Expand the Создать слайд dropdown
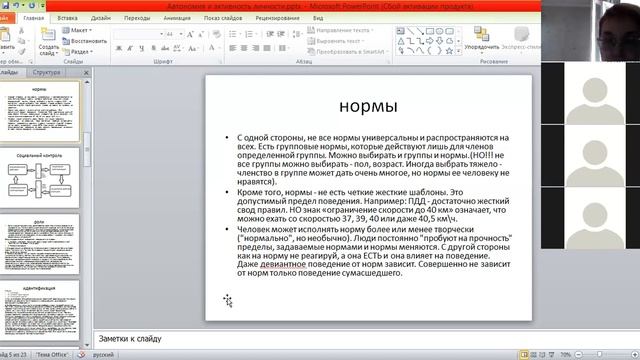Screen dimensions: 640x360 [x=49, y=50]
